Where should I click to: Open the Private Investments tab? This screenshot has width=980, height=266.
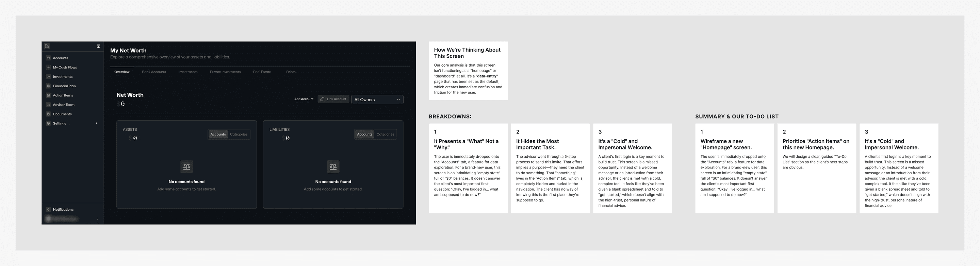click(225, 72)
